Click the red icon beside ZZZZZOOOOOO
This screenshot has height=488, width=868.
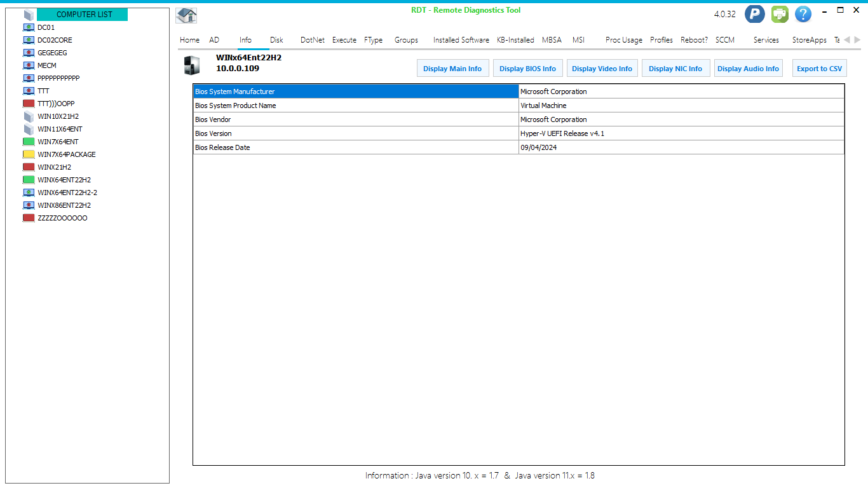(29, 218)
